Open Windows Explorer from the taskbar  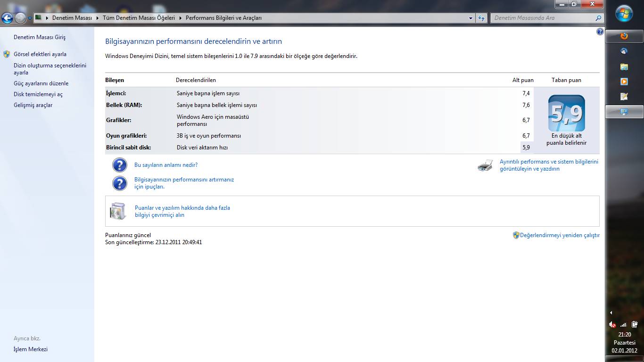(624, 66)
